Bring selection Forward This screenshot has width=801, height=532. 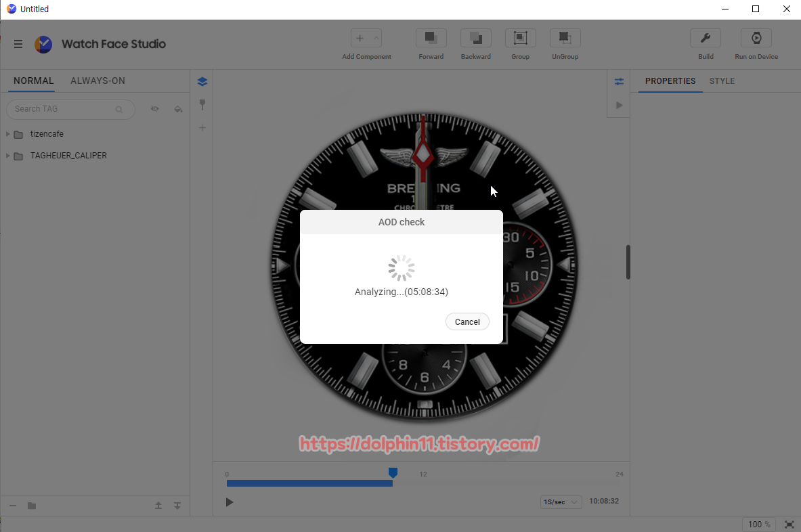tap(431, 39)
